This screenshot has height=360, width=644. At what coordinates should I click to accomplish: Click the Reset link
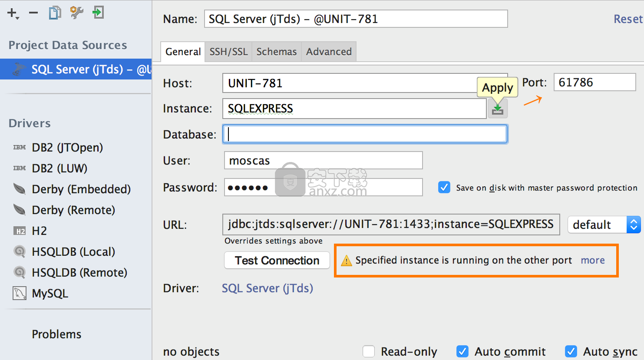point(628,19)
